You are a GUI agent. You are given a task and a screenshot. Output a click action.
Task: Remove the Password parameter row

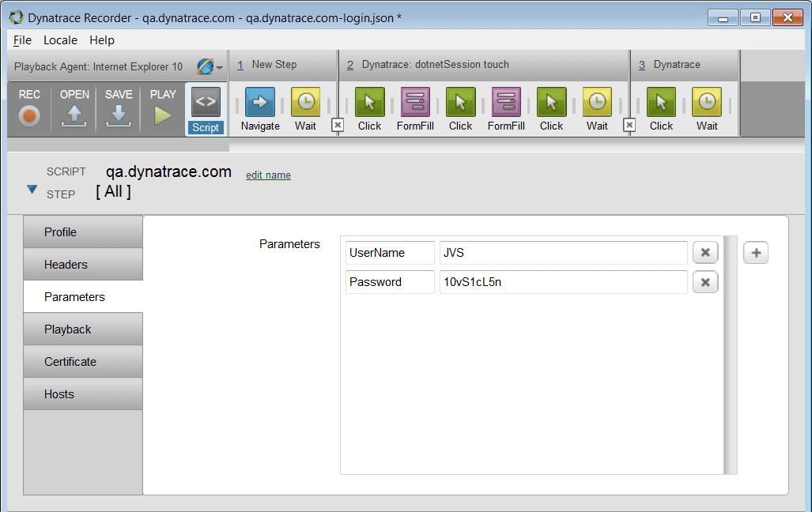pyautogui.click(x=705, y=282)
